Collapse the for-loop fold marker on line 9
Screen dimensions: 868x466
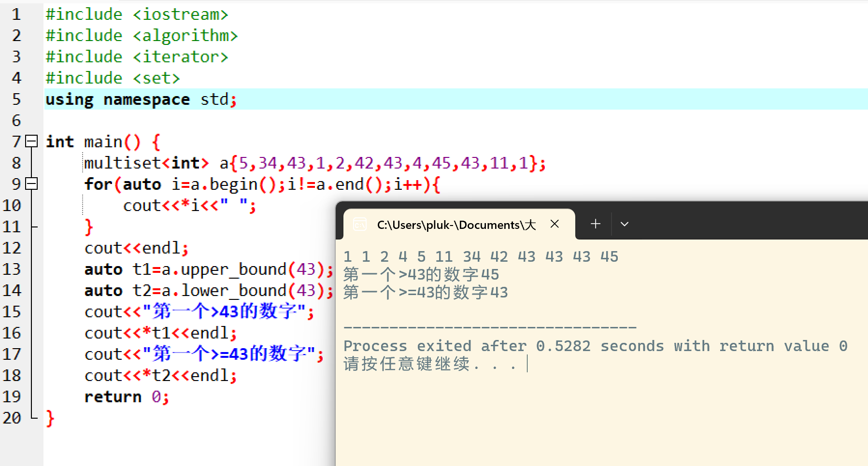(31, 184)
